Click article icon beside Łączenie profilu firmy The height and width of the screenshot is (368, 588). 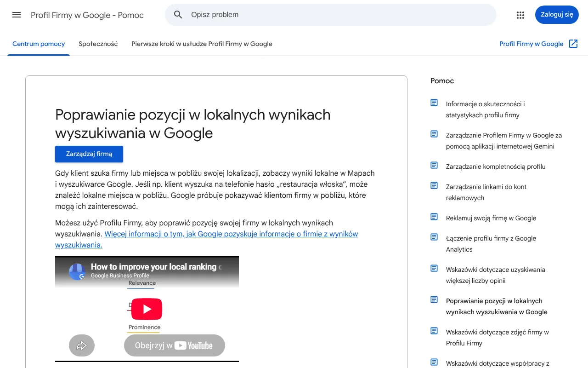[434, 237]
